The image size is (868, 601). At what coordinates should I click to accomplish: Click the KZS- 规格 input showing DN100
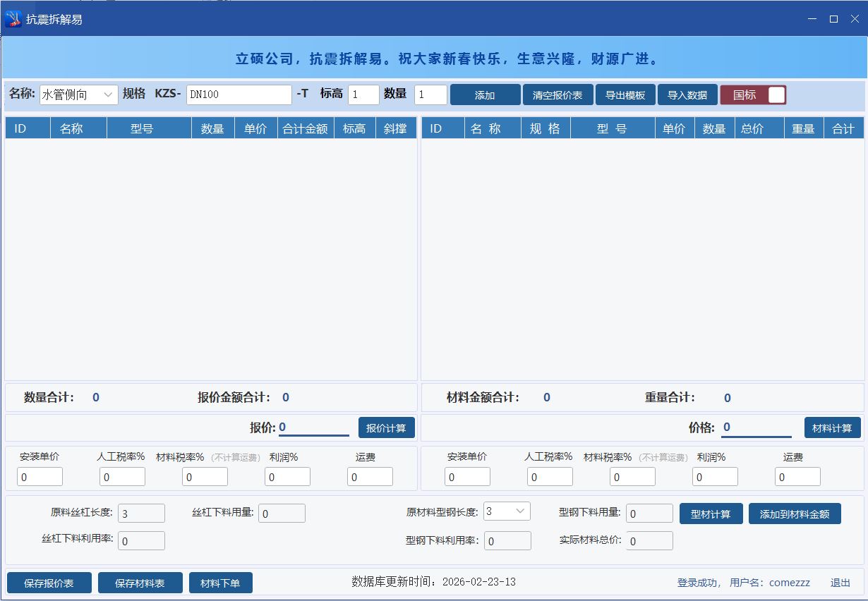(239, 94)
